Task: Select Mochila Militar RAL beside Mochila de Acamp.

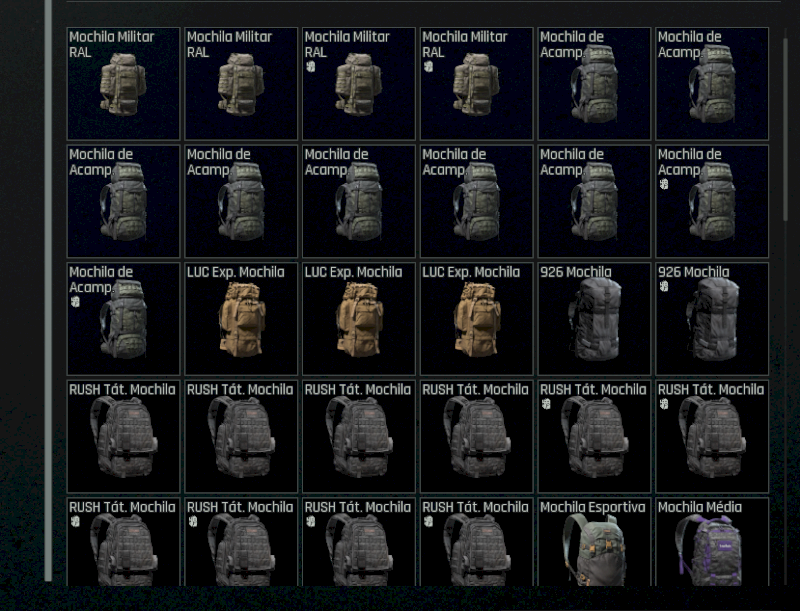Action: pos(477,84)
